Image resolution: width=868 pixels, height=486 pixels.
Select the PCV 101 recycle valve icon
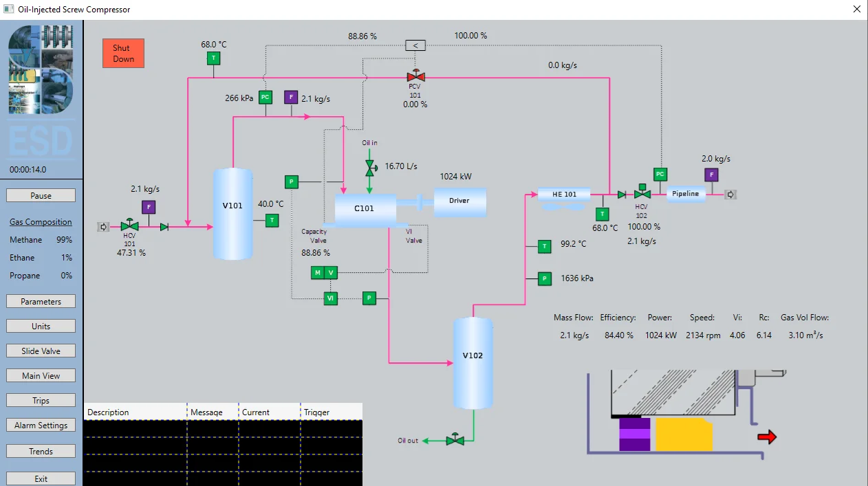(x=415, y=78)
